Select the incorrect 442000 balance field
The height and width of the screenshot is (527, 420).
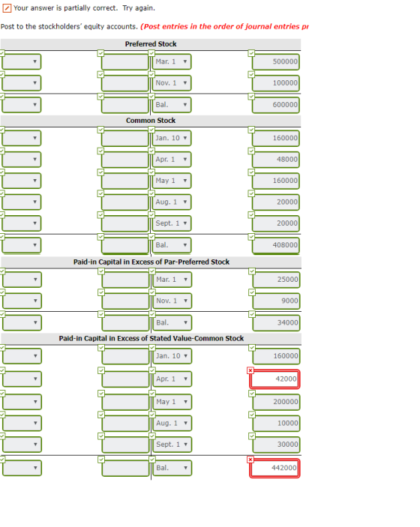click(x=274, y=469)
